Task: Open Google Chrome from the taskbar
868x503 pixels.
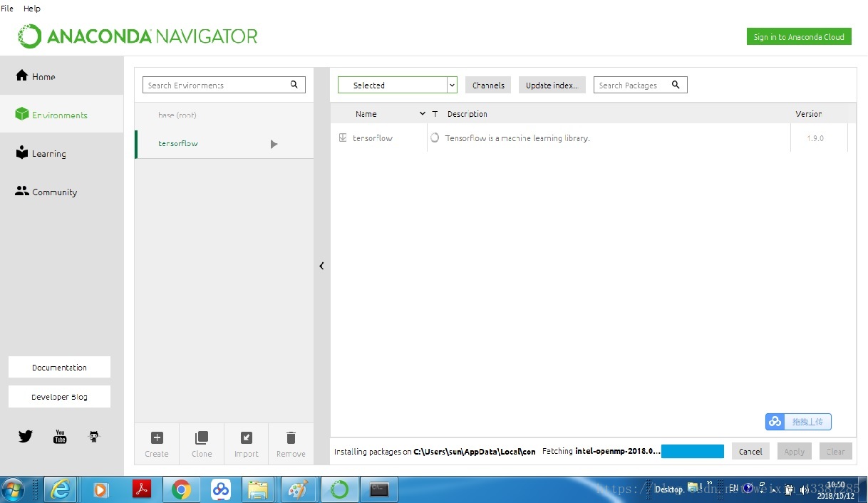Action: point(181,489)
